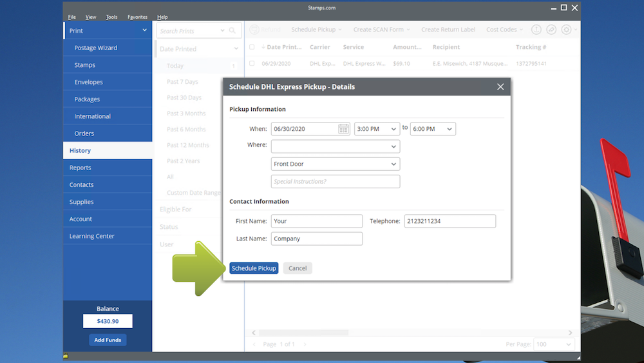This screenshot has height=363, width=644.
Task: Select Past 30 Days filter
Action: pos(184,97)
